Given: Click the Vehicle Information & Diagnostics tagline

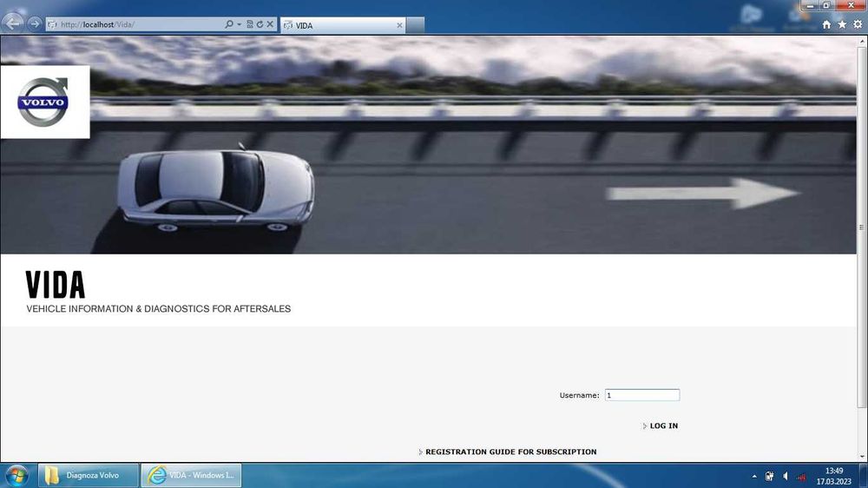Looking at the screenshot, I should pos(158,308).
